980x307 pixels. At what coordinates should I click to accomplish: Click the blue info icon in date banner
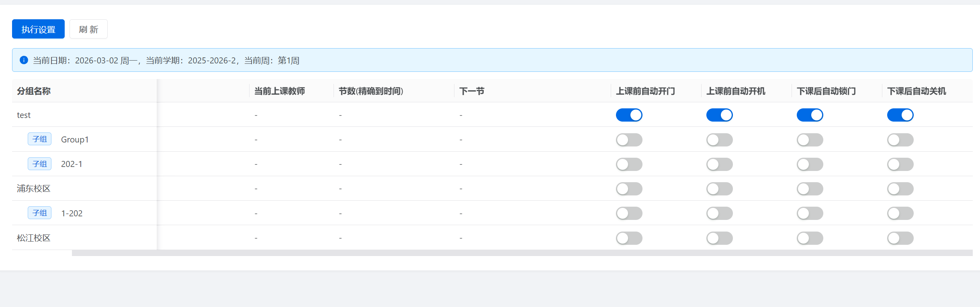point(24,60)
